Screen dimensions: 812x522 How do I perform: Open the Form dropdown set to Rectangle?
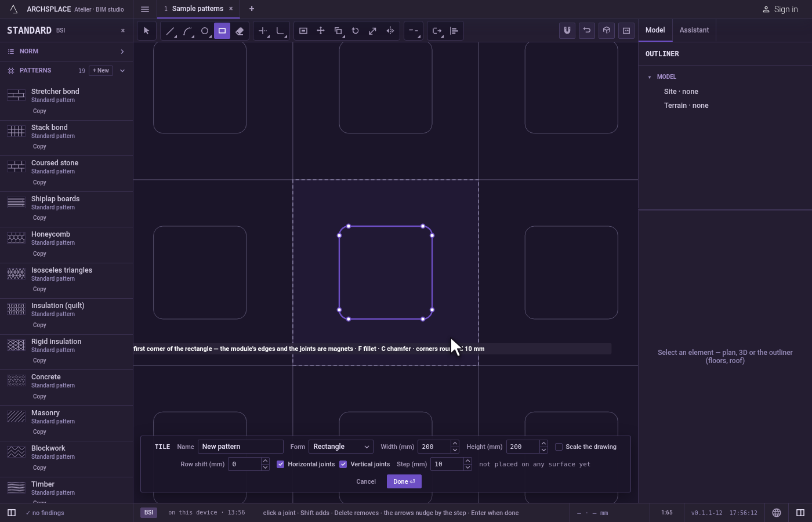(341, 447)
